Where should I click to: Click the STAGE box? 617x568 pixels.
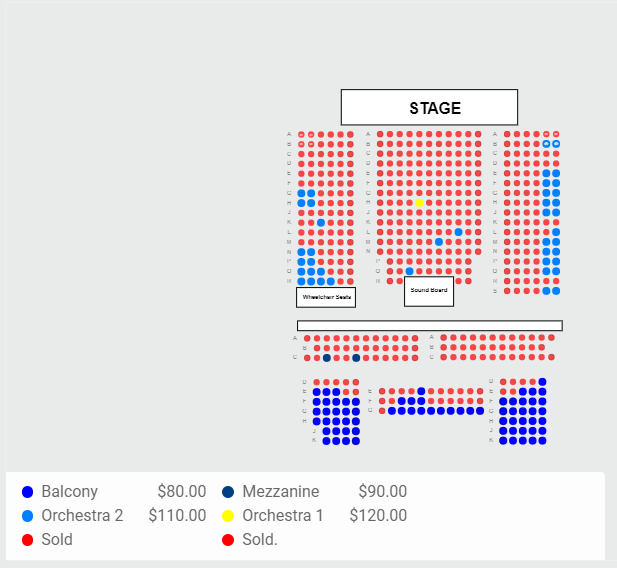click(429, 107)
